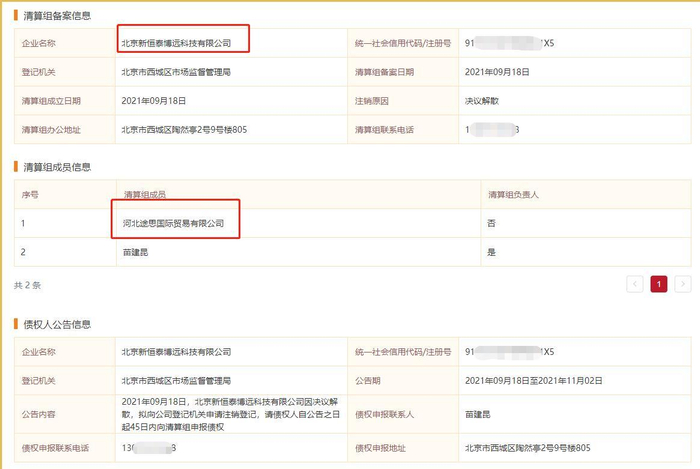Viewport: 700px width, 469px height.
Task: Click the 清算组联系电话 label
Action: [x=384, y=130]
